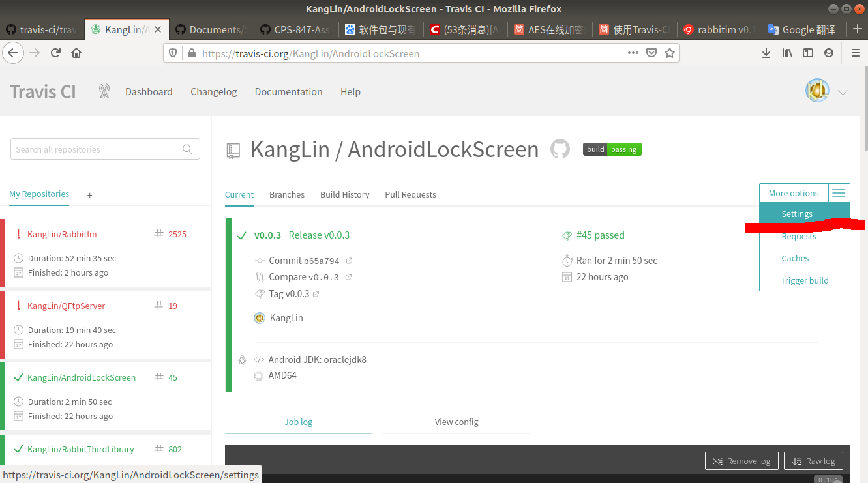Open build number 19
This screenshot has height=483, width=868.
pyautogui.click(x=173, y=306)
